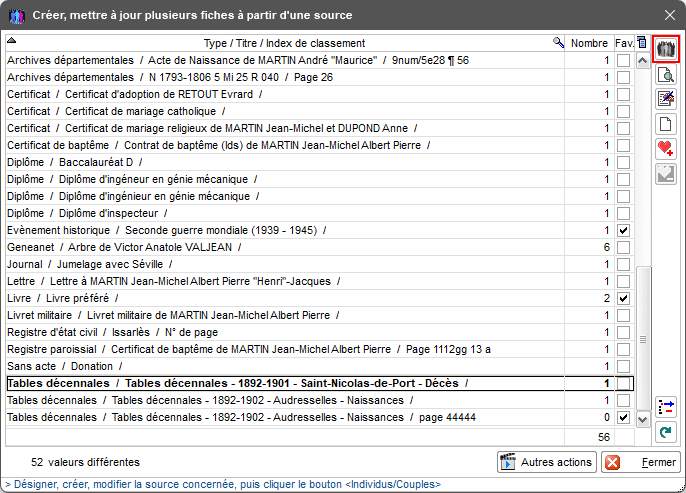Click the search key icon in header
The width and height of the screenshot is (686, 493).
pyautogui.click(x=558, y=42)
